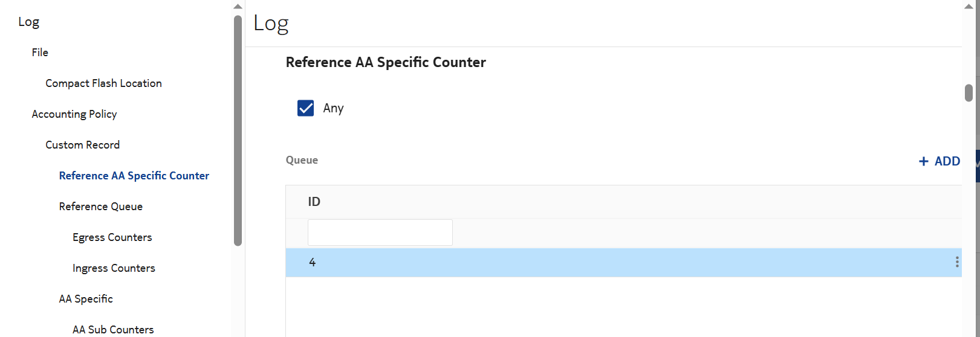Navigate to Egress Counters
Viewport: 980px width, 337px height.
click(112, 237)
